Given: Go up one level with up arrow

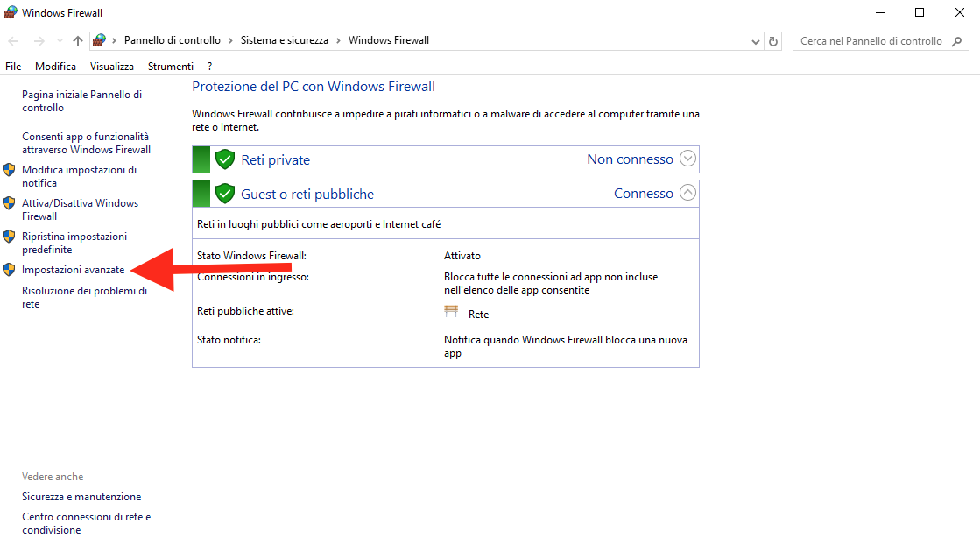Looking at the screenshot, I should [x=77, y=41].
